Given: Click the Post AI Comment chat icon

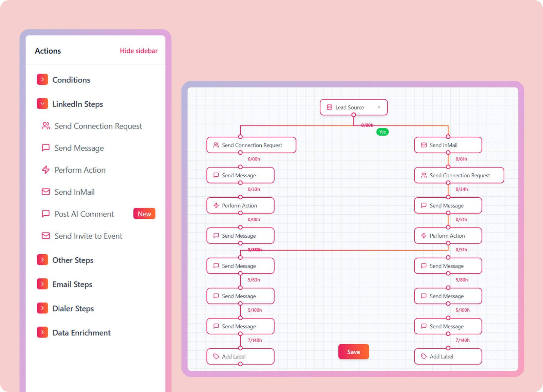Looking at the screenshot, I should click(x=45, y=214).
